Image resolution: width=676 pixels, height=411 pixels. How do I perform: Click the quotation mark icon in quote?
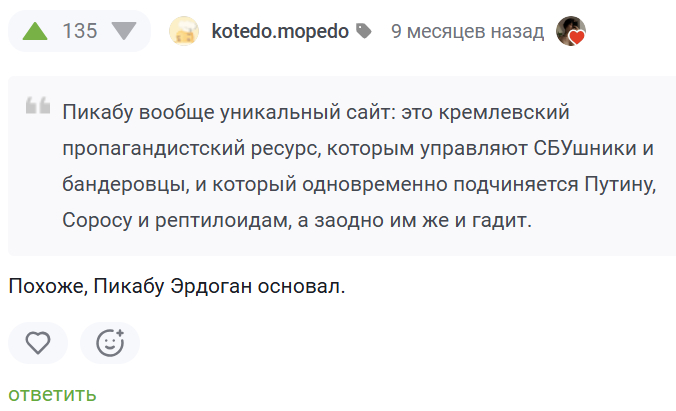tap(38, 107)
